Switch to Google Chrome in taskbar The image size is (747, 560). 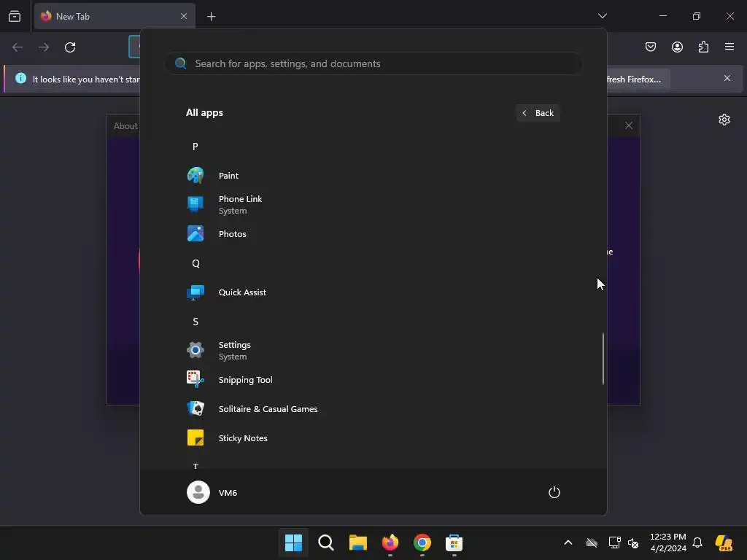click(422, 542)
